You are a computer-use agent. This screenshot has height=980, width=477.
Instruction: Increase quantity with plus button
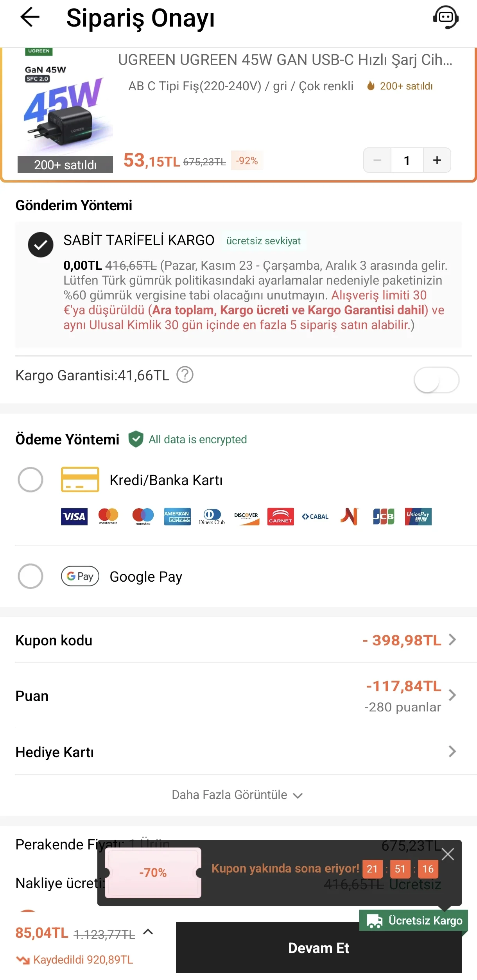437,160
